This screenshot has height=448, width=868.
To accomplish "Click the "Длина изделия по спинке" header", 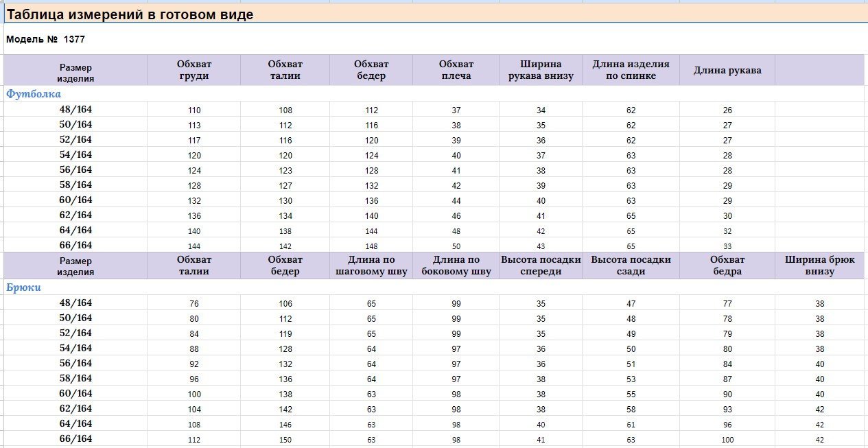I will (x=631, y=70).
